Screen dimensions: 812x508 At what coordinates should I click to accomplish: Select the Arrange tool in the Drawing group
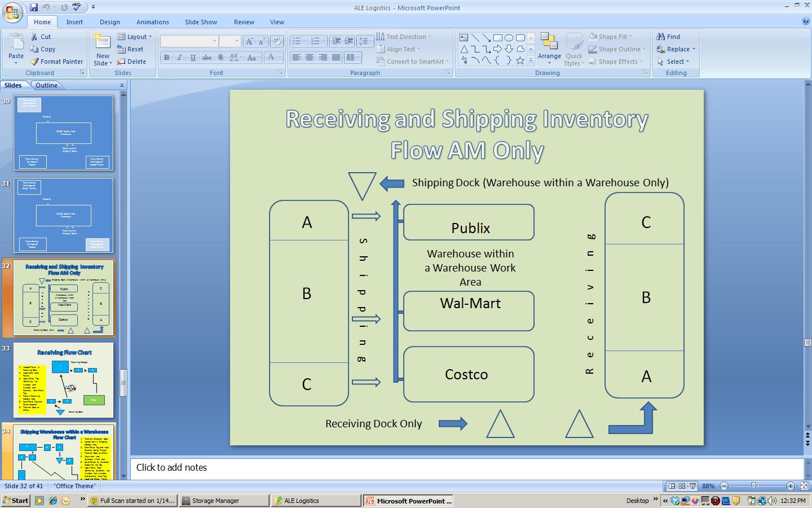(549, 49)
